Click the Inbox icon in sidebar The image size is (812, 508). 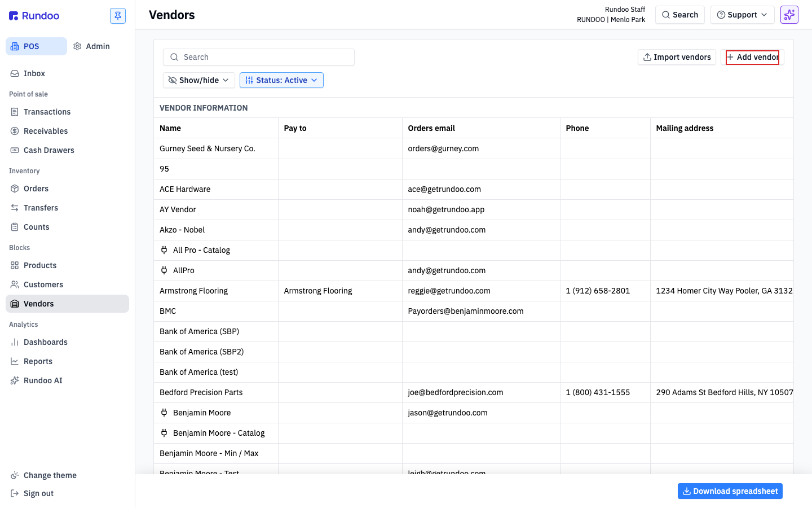15,73
